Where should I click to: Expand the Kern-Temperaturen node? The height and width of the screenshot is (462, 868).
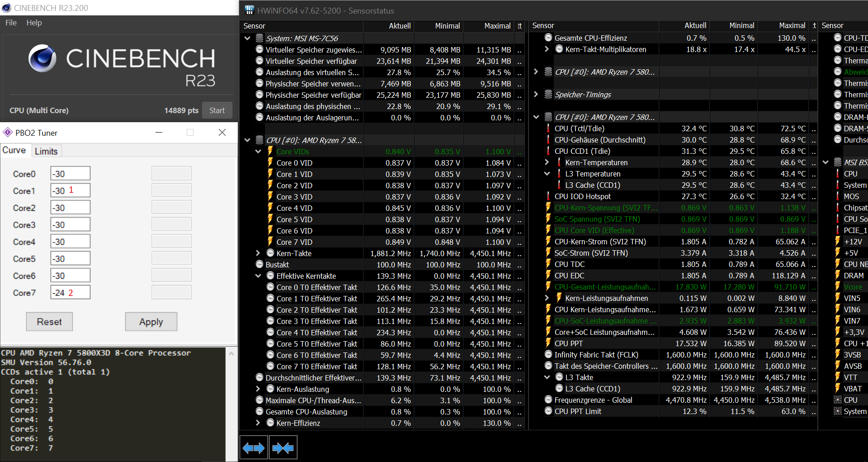pos(547,162)
